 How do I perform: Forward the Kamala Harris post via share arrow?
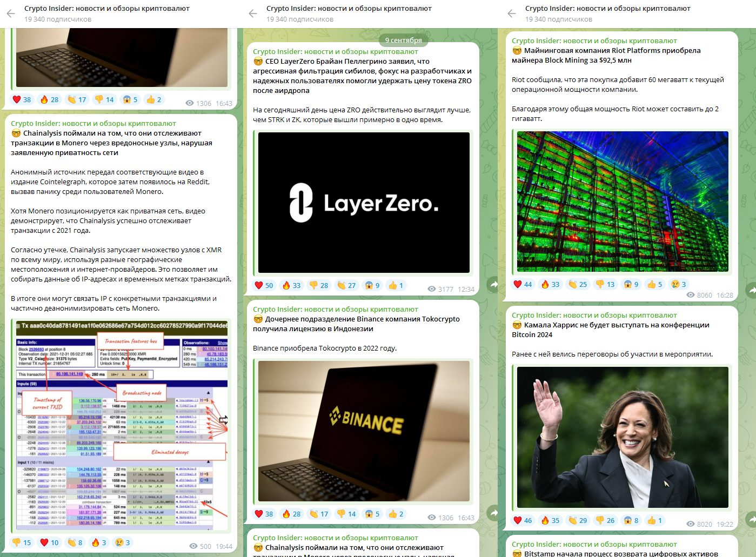(x=752, y=520)
